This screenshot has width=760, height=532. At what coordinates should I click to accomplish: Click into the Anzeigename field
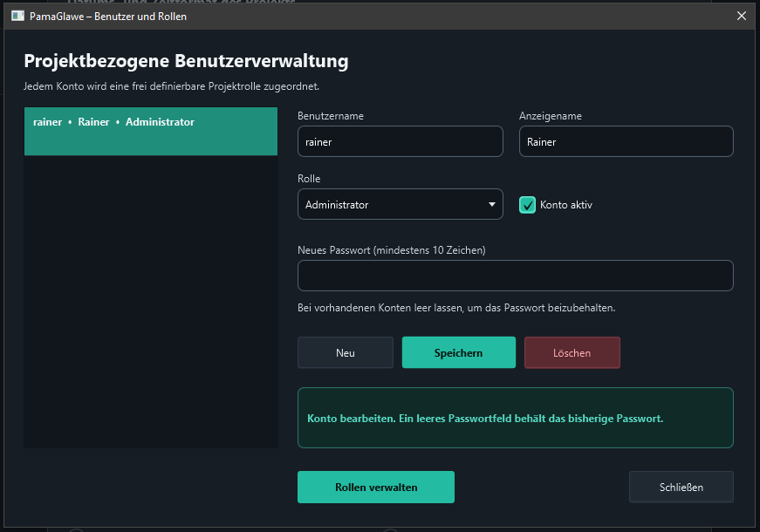point(626,141)
